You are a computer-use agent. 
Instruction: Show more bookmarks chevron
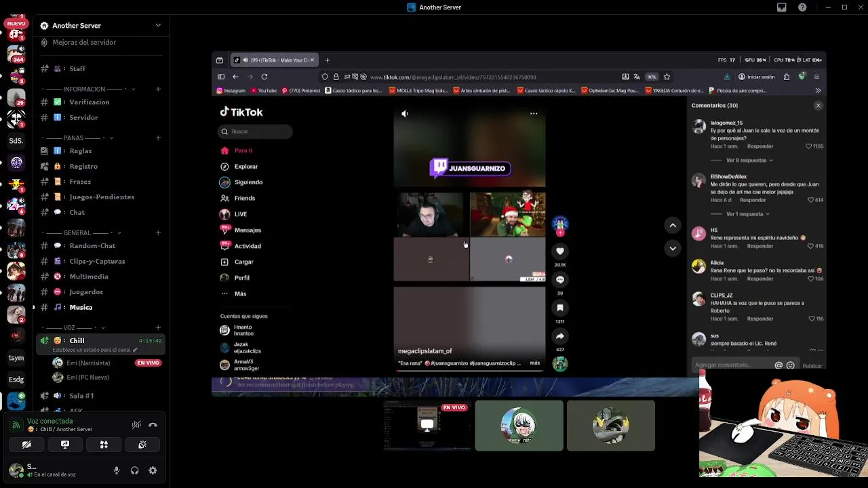818,90
